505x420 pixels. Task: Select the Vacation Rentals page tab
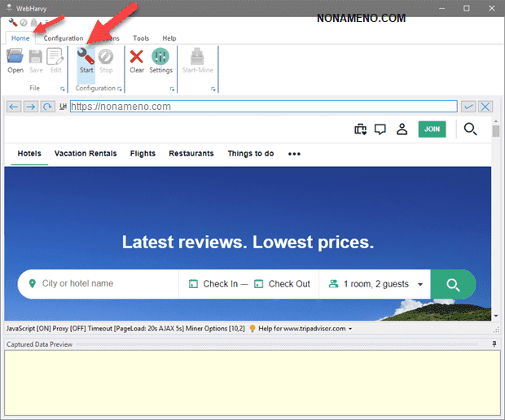(86, 154)
